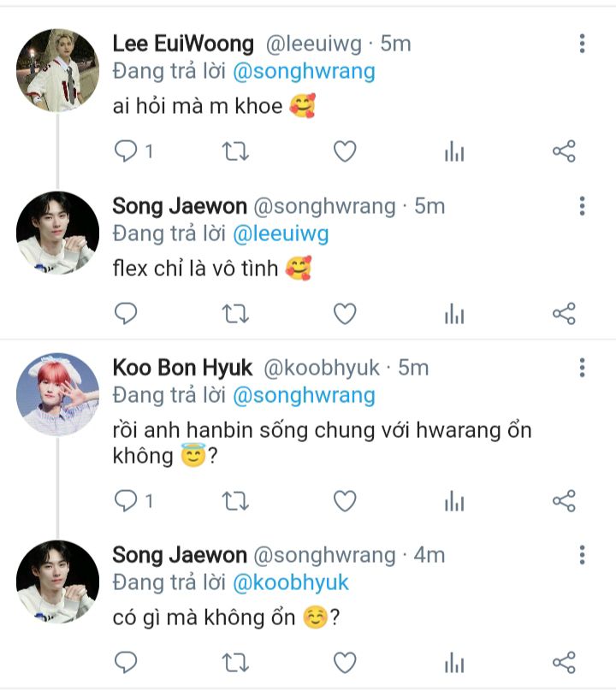Viewport: 616px width, 691px height.
Task: Open Koo Bon Hyuk's profile name
Action: 182,368
